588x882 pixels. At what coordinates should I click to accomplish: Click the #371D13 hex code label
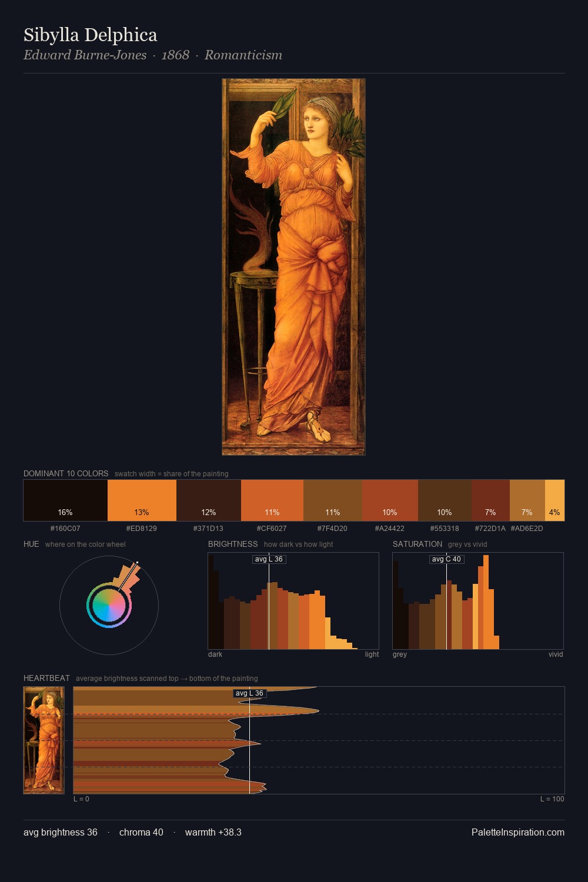[208, 529]
